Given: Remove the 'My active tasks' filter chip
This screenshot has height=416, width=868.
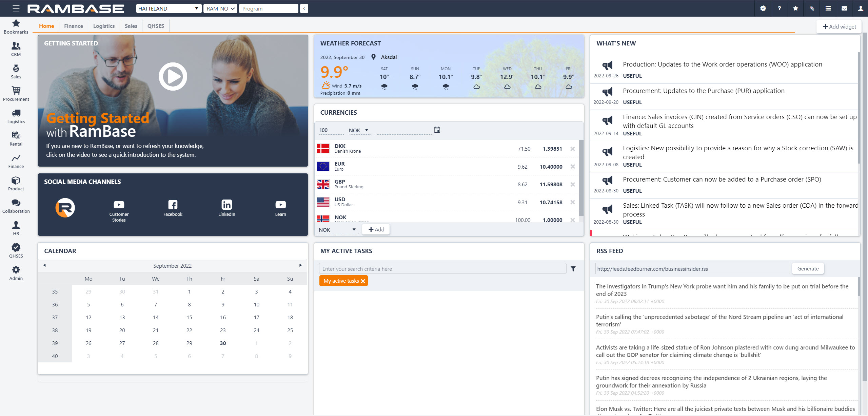Looking at the screenshot, I should [x=363, y=281].
